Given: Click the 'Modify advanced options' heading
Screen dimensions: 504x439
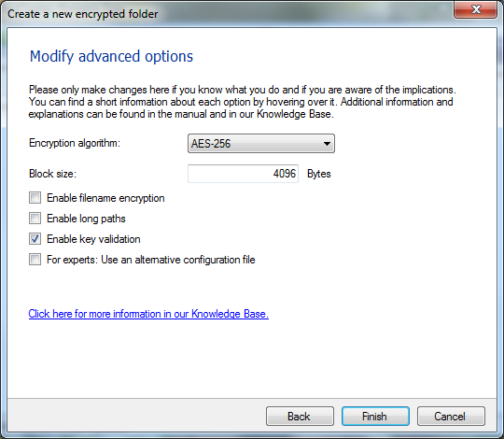Looking at the screenshot, I should [111, 57].
